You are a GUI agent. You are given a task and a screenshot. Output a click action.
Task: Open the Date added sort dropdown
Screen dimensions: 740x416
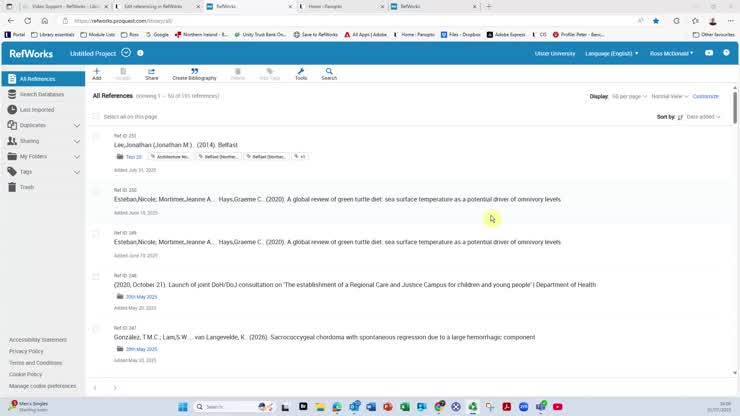coord(703,117)
